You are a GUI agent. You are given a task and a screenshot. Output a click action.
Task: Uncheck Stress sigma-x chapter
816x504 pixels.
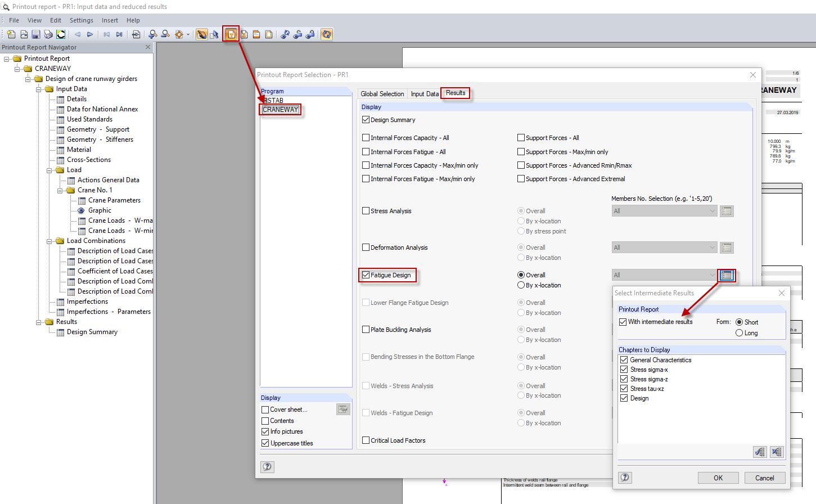click(624, 370)
